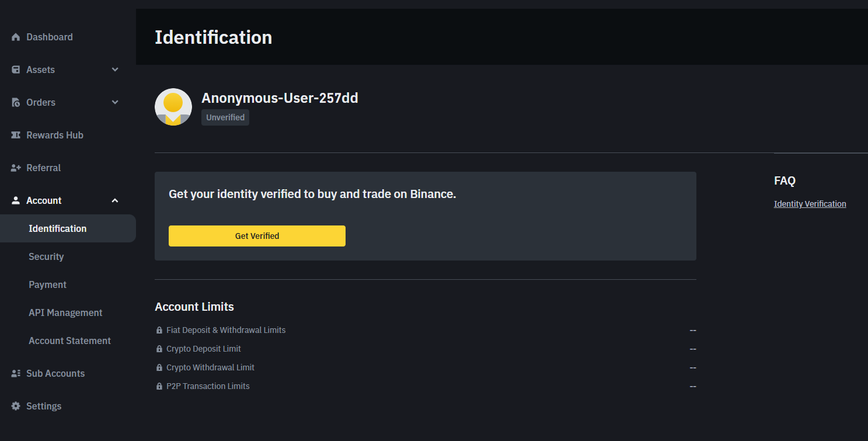
Task: Click the lock icon beside Crypto Withdrawal Limit
Action: point(159,367)
